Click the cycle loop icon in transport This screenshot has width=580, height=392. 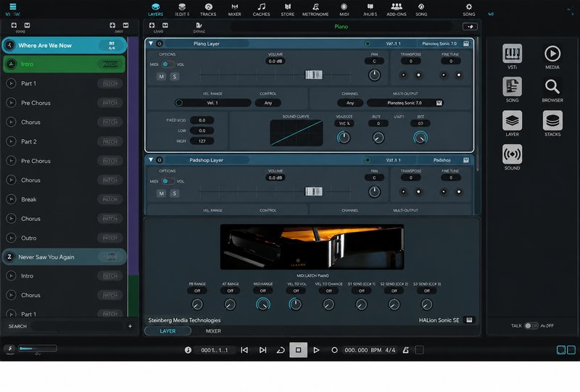[281, 350]
